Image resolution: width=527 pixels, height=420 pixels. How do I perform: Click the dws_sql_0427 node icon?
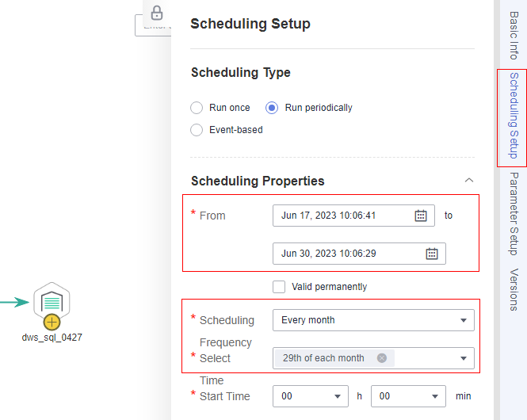coord(52,302)
